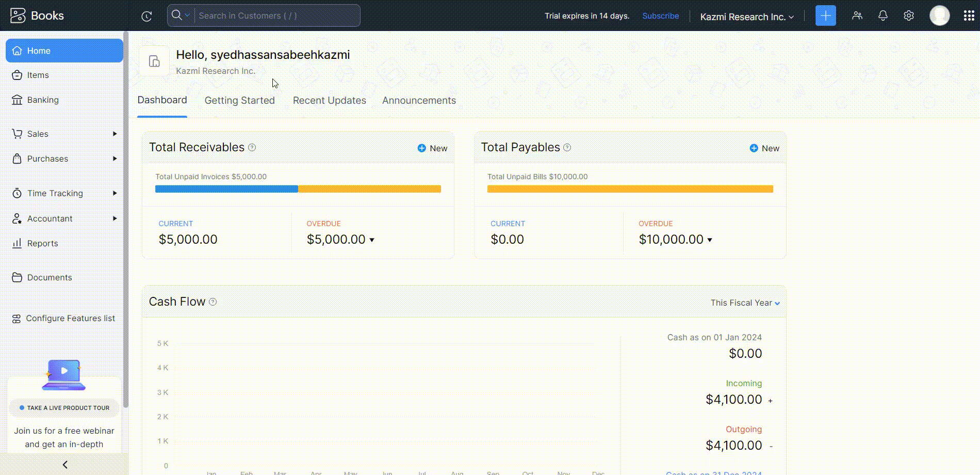Click the Total Payables help icon
The width and height of the screenshot is (980, 475).
click(x=567, y=147)
